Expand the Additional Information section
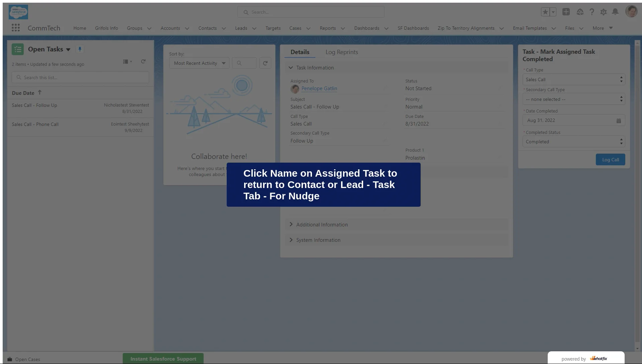This screenshot has width=642, height=364. coord(397,225)
